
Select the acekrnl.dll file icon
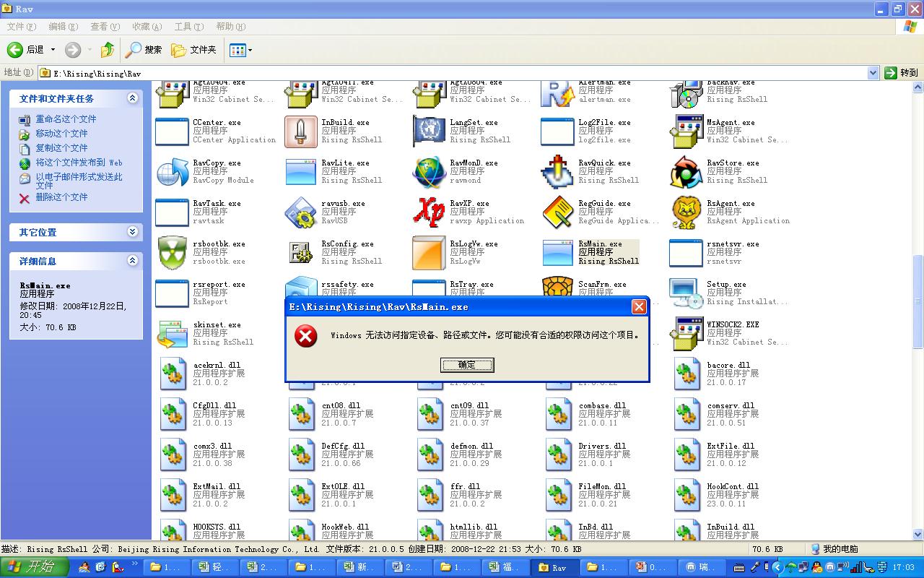coord(173,374)
